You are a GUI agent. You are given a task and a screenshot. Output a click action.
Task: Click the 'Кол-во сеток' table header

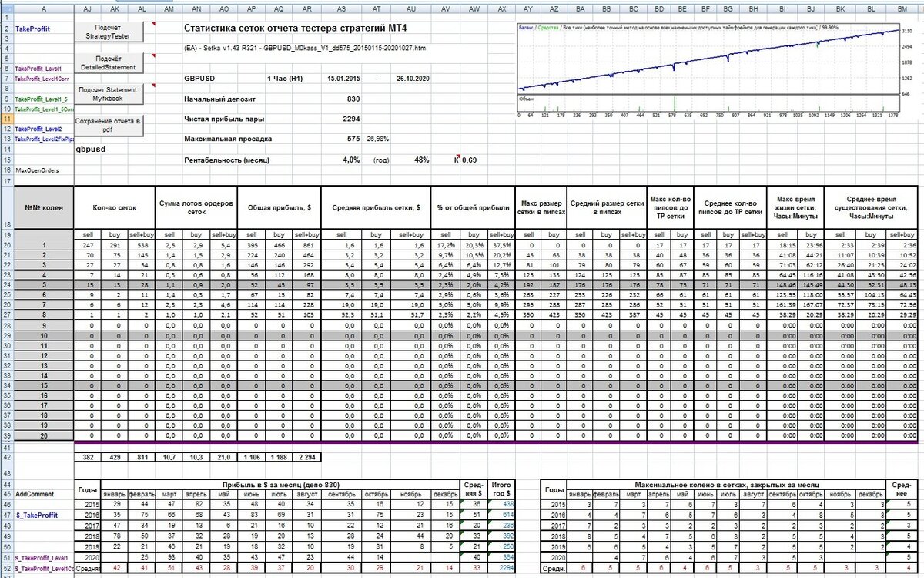[114, 207]
